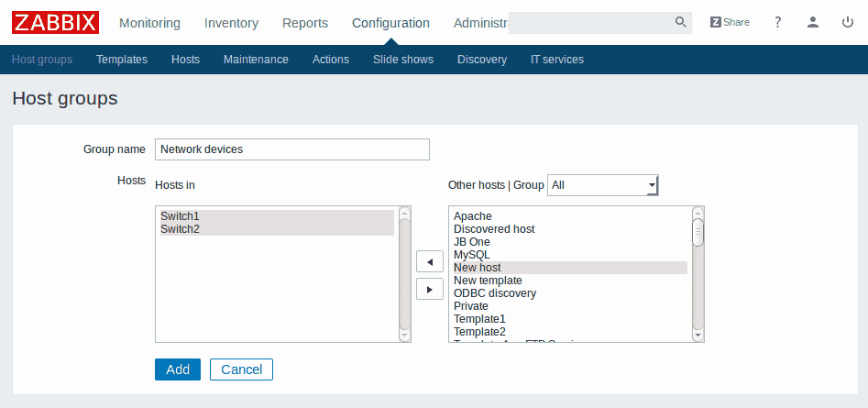Click the logout power icon

(847, 22)
